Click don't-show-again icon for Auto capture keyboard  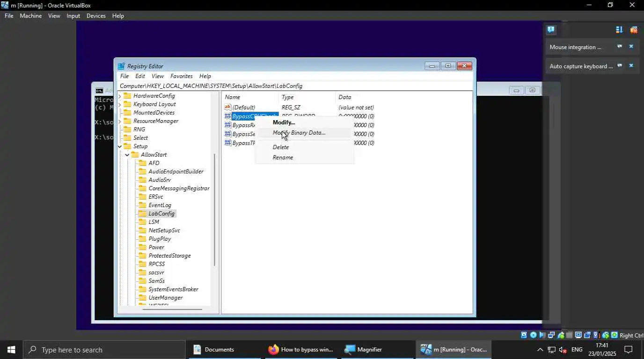619,66
